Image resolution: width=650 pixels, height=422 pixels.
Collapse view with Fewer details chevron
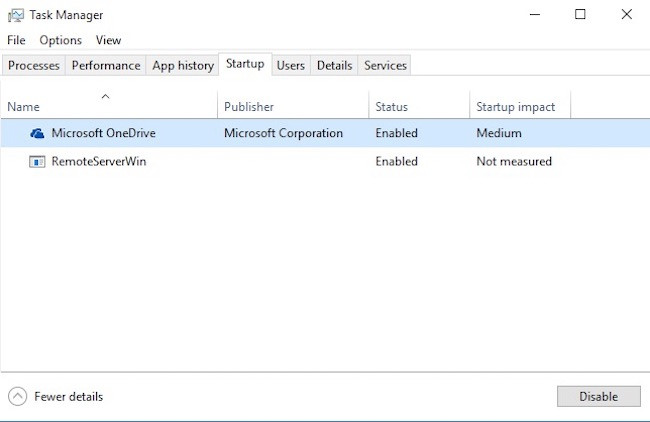[x=17, y=396]
